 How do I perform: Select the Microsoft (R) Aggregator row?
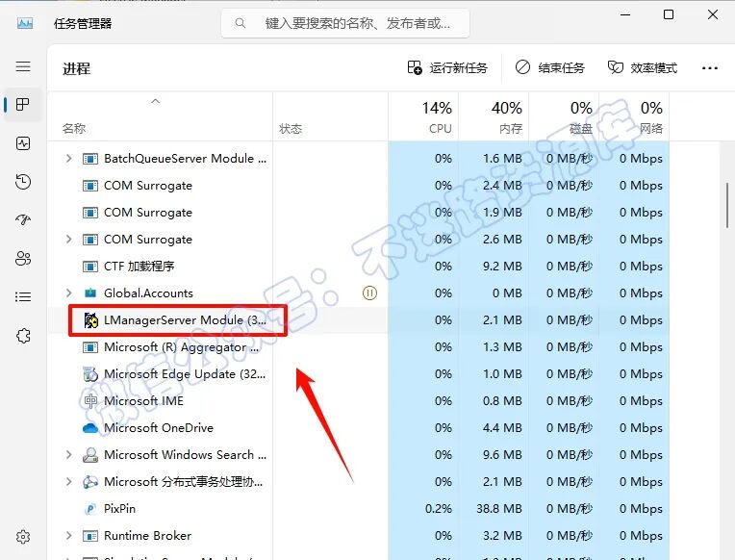[x=358, y=347]
